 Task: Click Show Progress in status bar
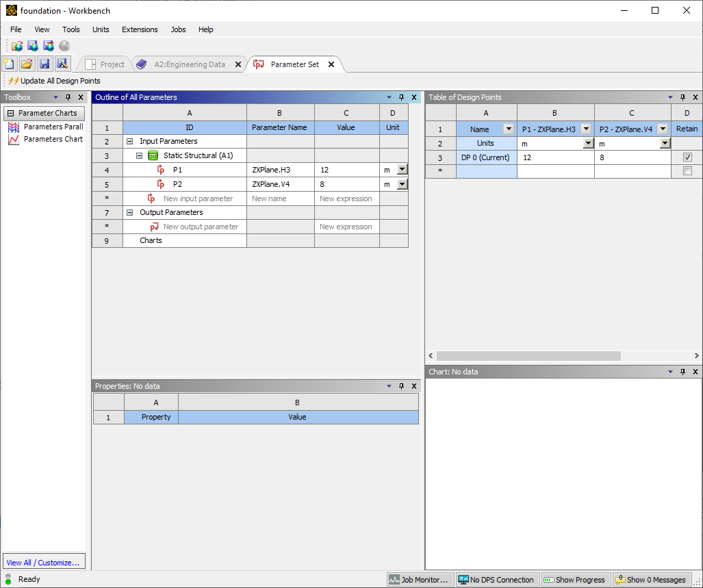(x=575, y=580)
